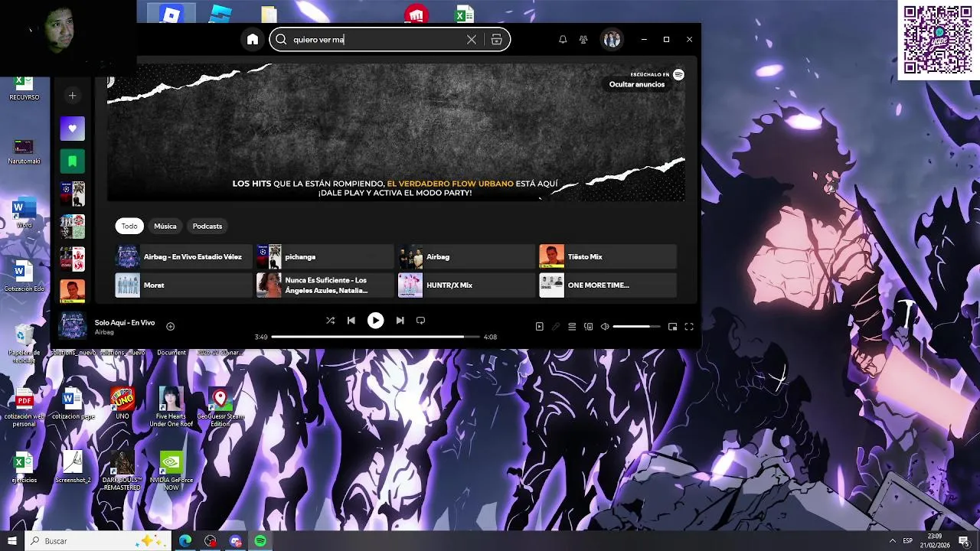Open the Windows Start menu
Image resolution: width=980 pixels, height=551 pixels.
click(12, 541)
